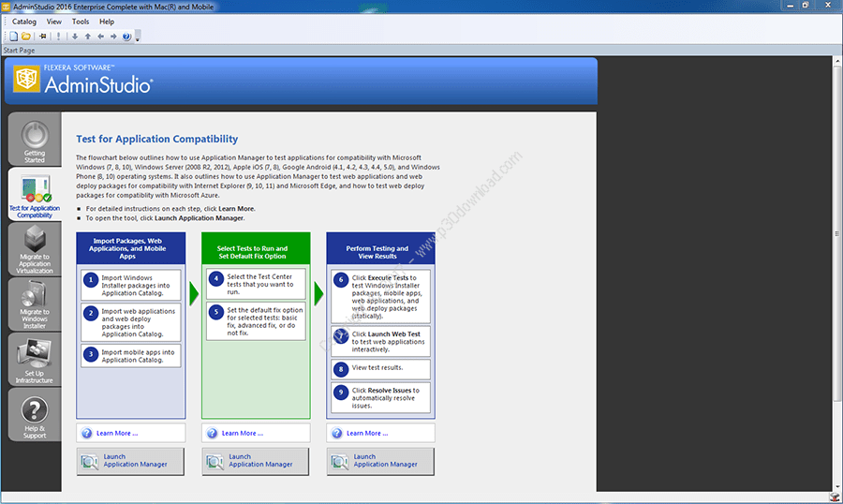843x504 pixels.
Task: Open the Help menu
Action: [107, 22]
